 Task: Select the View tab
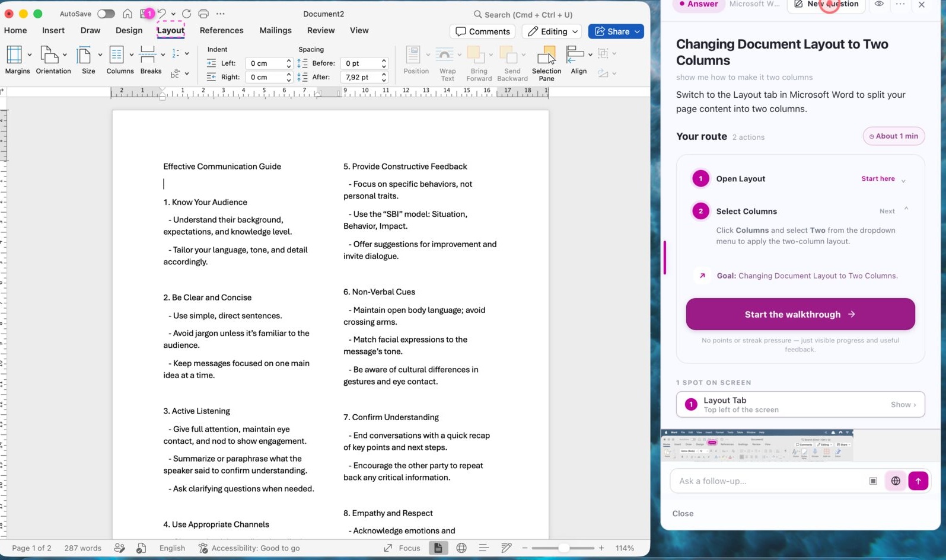(x=359, y=30)
